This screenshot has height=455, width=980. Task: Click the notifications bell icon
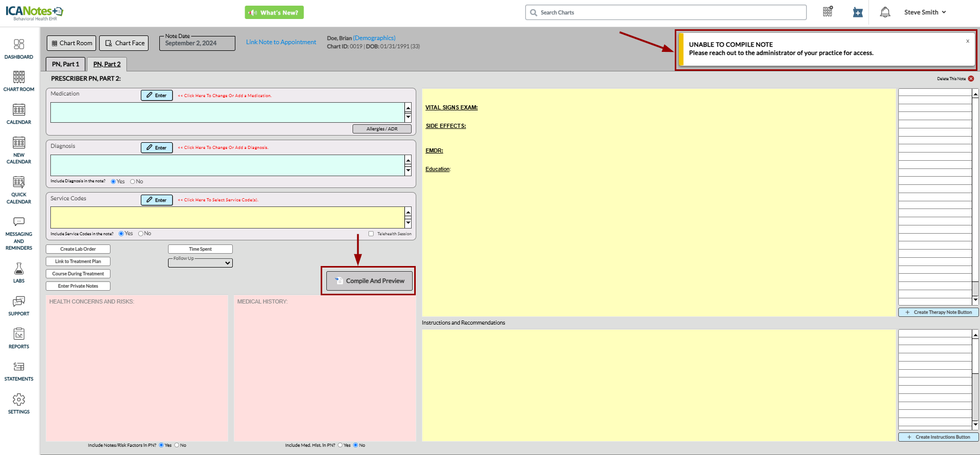click(885, 12)
